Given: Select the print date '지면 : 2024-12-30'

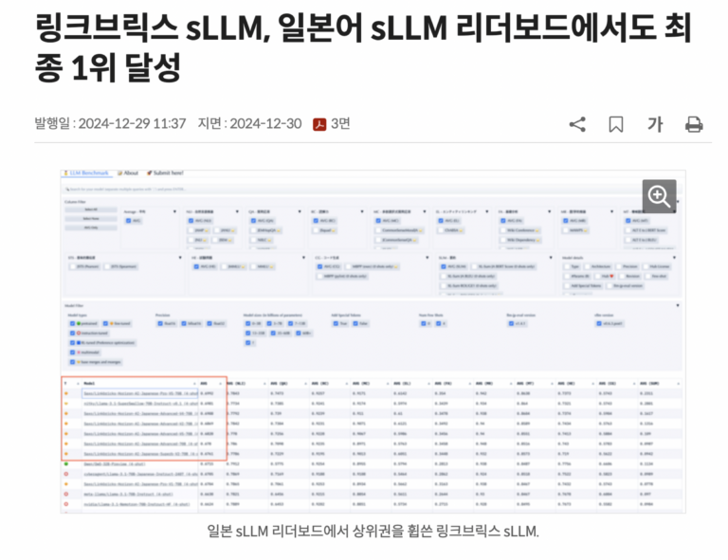Looking at the screenshot, I should [x=249, y=124].
